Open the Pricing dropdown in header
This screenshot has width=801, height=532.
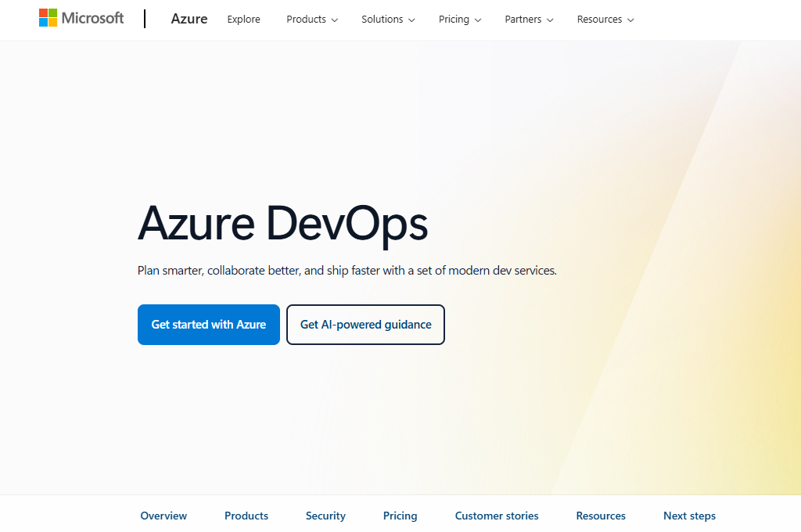point(460,20)
